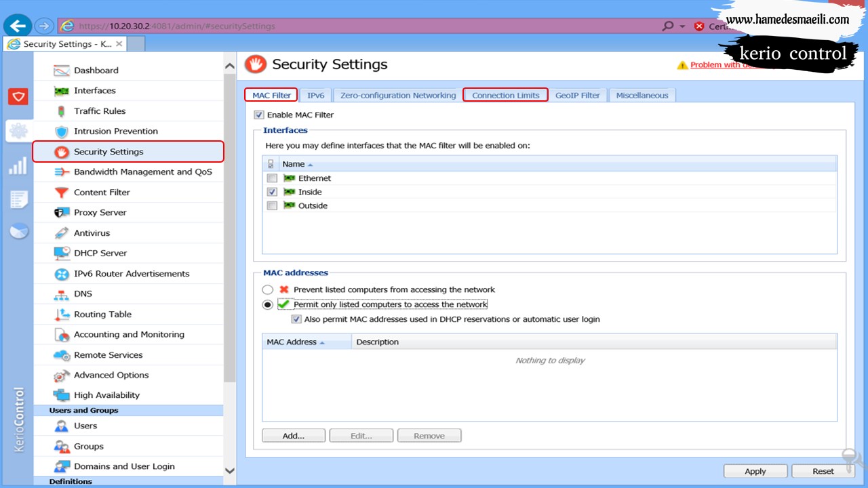868x488 pixels.
Task: Click the search magnifier in address bar
Action: tap(667, 26)
